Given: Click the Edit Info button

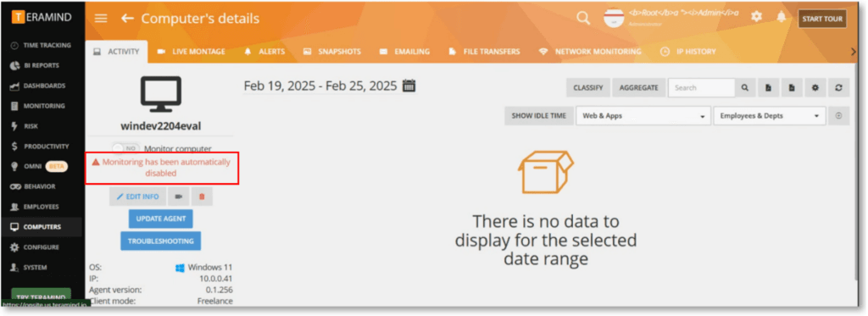Looking at the screenshot, I should [x=138, y=197].
